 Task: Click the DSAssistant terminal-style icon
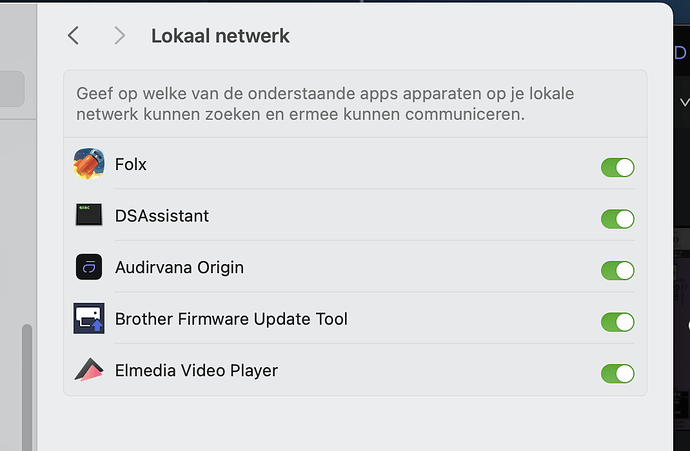click(89, 215)
